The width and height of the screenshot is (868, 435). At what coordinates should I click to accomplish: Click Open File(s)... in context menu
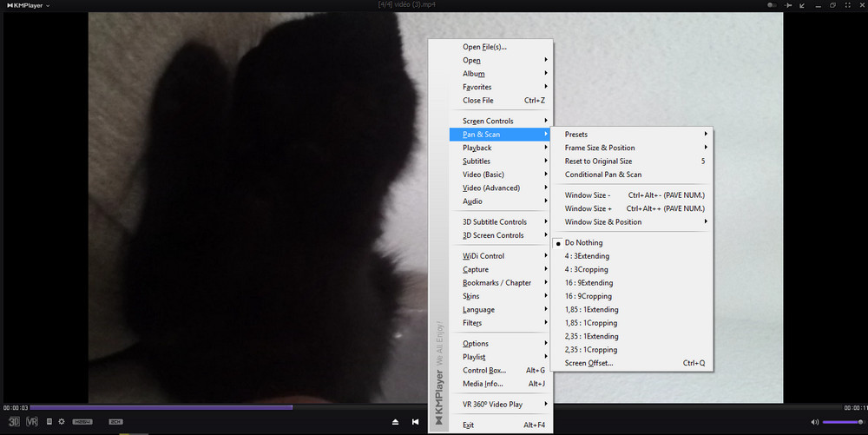[501, 47]
